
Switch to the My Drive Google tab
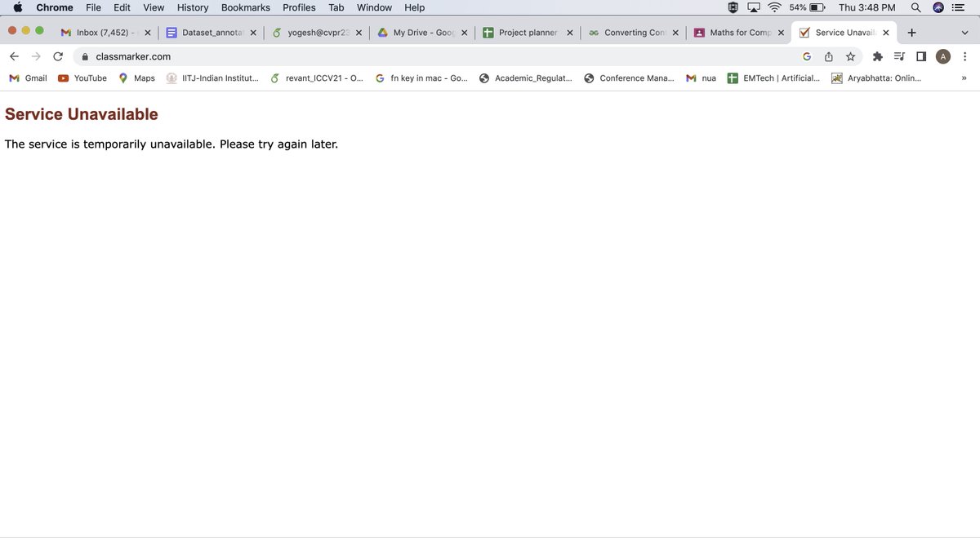point(421,33)
